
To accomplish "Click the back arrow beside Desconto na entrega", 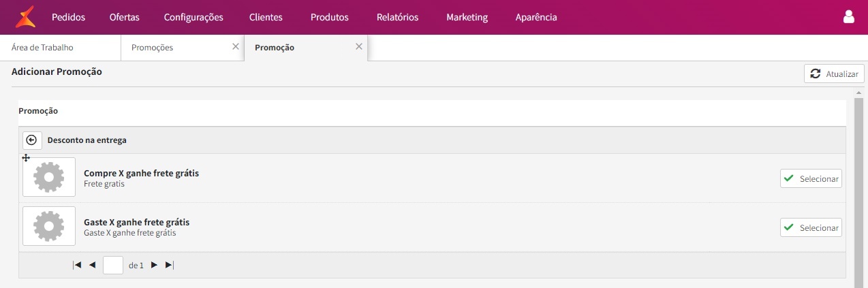I will 31,140.
